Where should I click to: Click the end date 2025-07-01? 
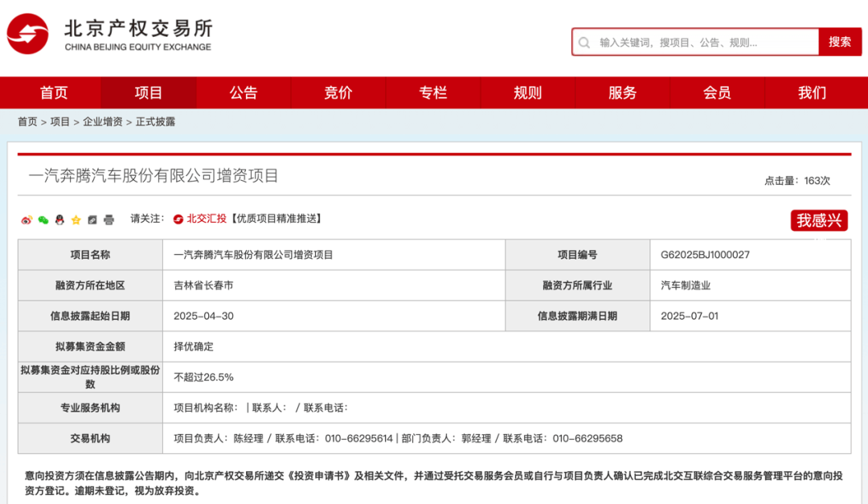tap(690, 316)
